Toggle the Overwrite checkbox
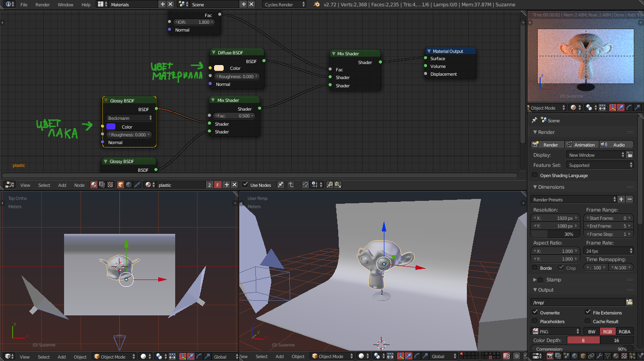The height and width of the screenshot is (361, 644). click(x=535, y=312)
